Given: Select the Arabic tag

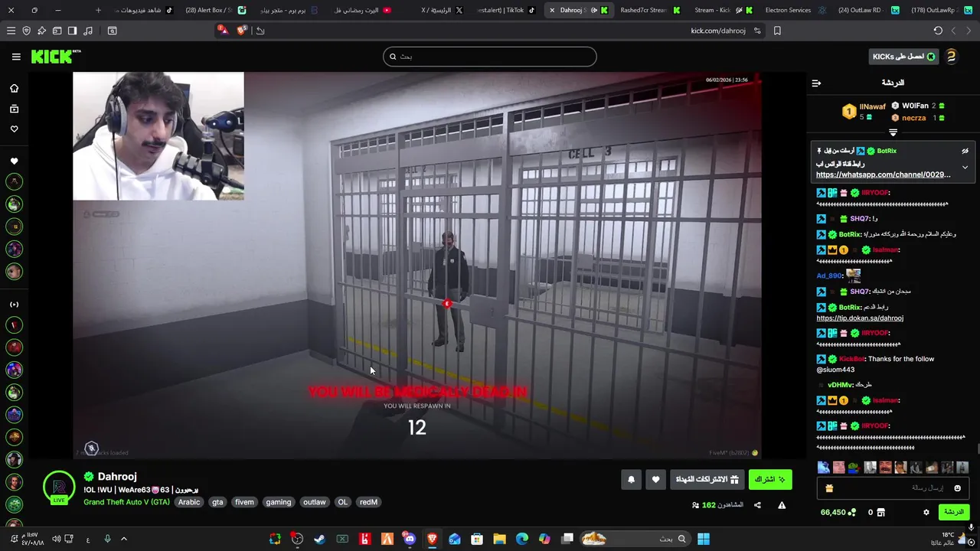Looking at the screenshot, I should pos(189,502).
